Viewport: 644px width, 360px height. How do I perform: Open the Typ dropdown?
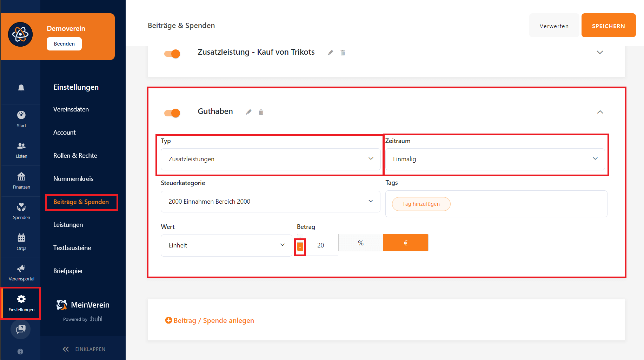point(271,159)
